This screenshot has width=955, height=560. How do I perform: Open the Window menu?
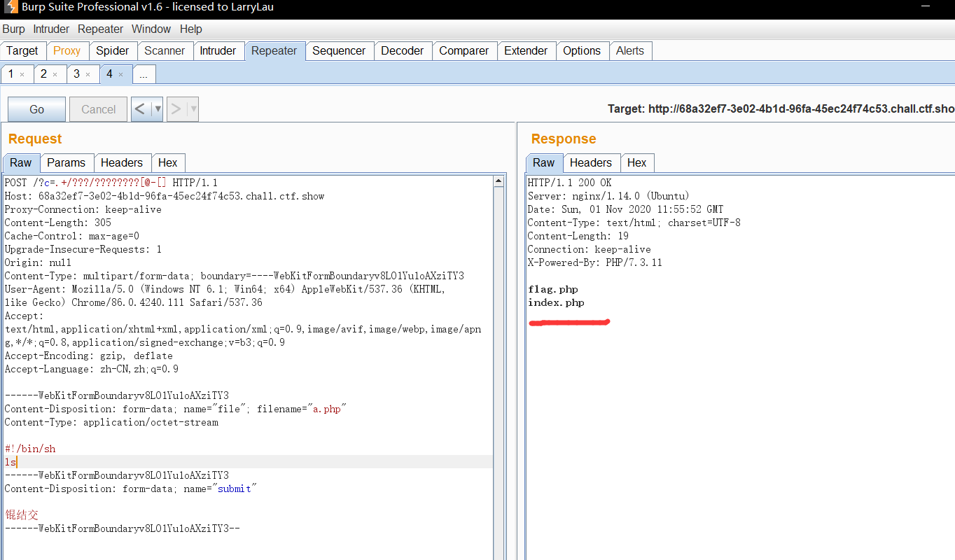pos(151,29)
